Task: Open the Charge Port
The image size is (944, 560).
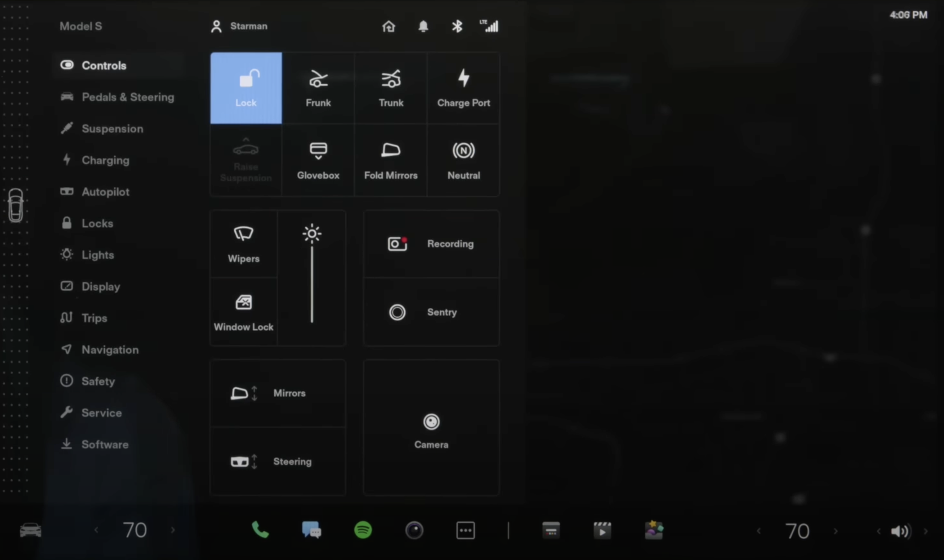Action: (x=463, y=88)
